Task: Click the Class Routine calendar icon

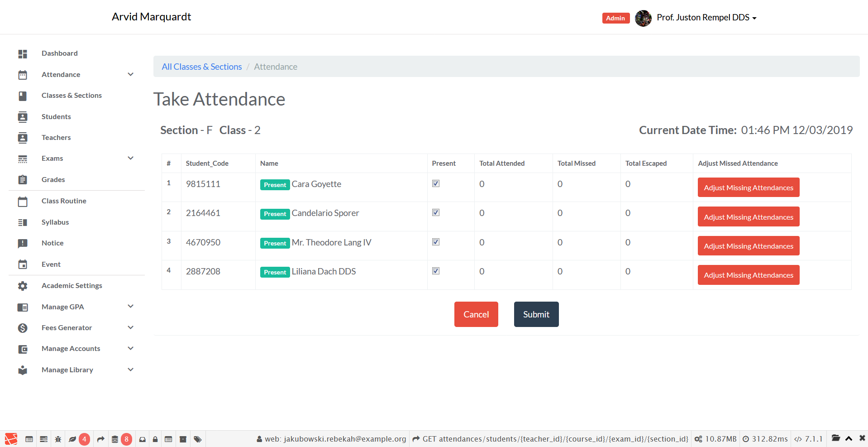Action: pyautogui.click(x=23, y=201)
